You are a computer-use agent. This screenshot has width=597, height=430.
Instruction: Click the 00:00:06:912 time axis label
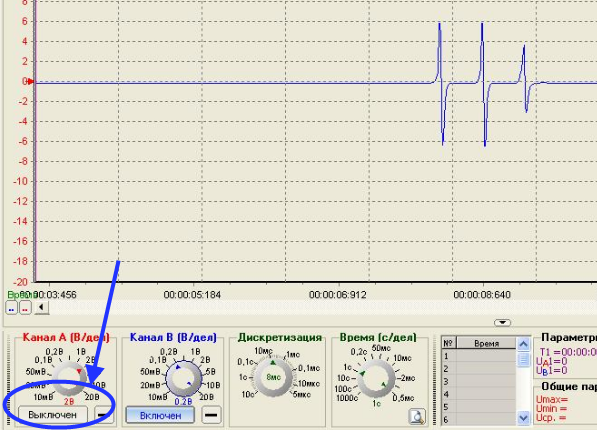338,295
